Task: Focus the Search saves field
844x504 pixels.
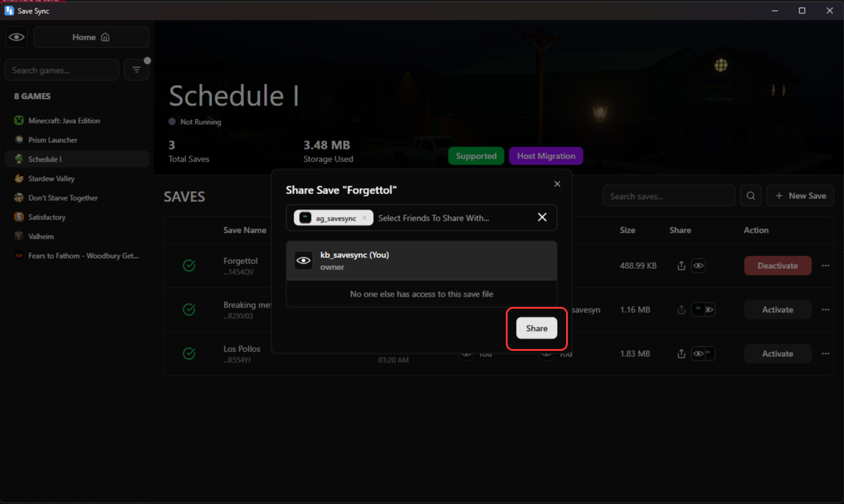Action: [669, 196]
